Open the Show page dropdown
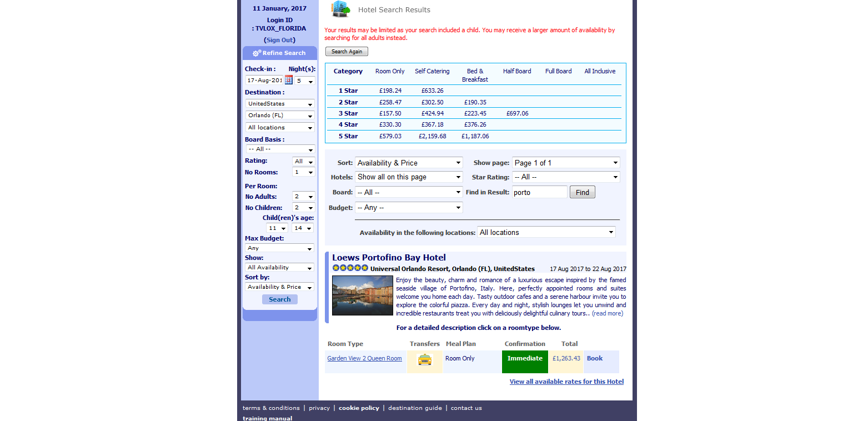This screenshot has width=868, height=421. [566, 163]
